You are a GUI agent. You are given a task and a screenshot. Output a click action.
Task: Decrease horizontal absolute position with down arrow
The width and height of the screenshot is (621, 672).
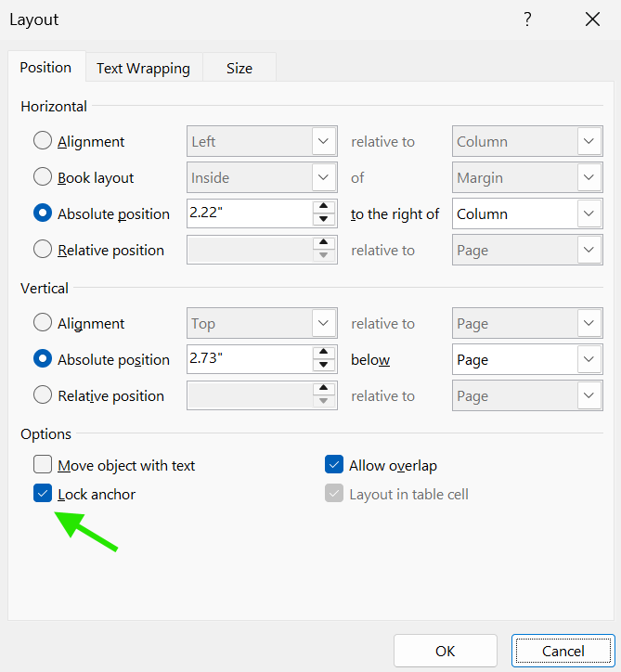(x=324, y=219)
